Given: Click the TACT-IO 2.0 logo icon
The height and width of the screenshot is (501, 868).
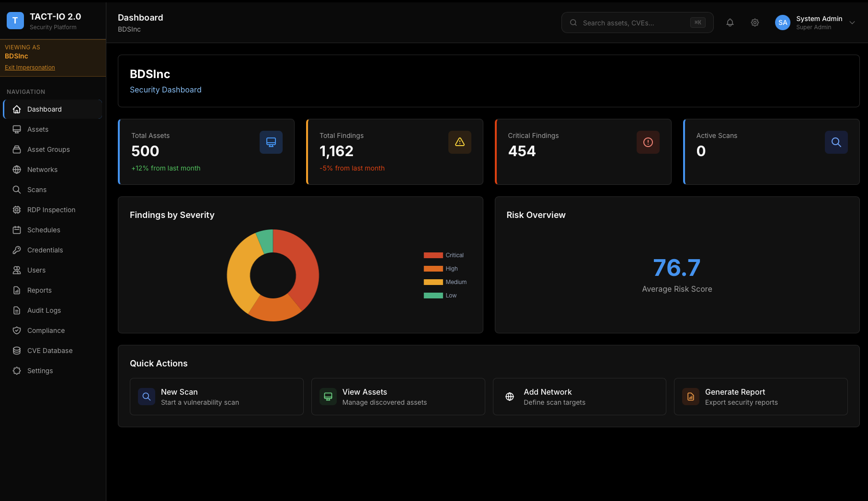Looking at the screenshot, I should tap(15, 21).
